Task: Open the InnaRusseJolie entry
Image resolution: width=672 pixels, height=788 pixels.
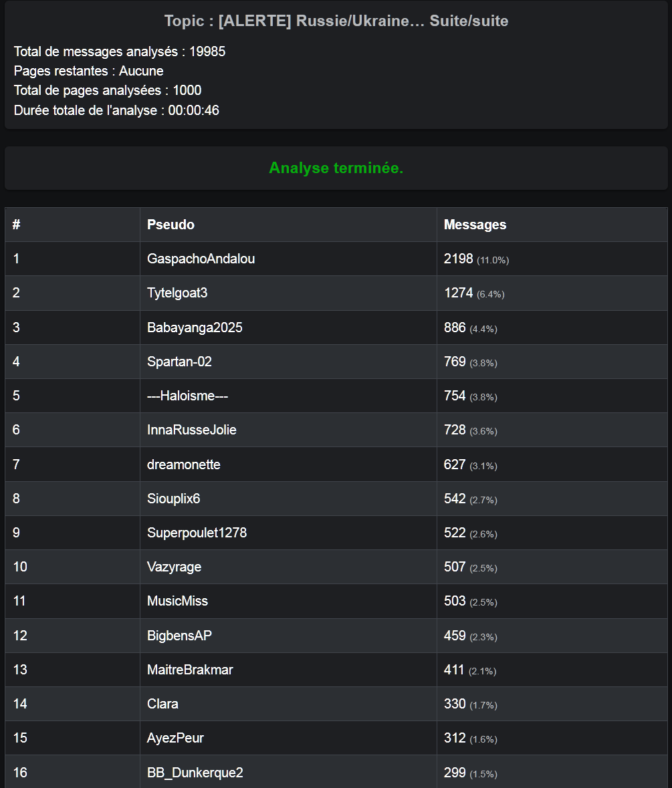Action: pyautogui.click(x=191, y=430)
